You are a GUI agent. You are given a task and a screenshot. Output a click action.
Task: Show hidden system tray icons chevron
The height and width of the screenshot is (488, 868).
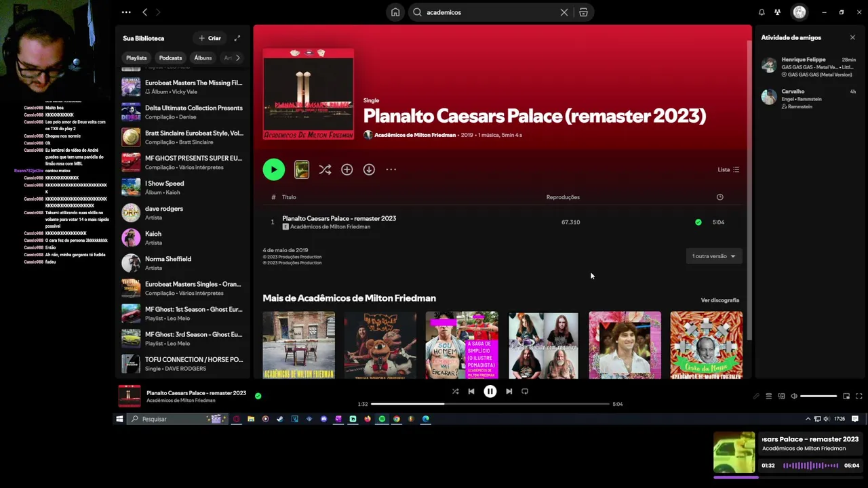(x=808, y=419)
